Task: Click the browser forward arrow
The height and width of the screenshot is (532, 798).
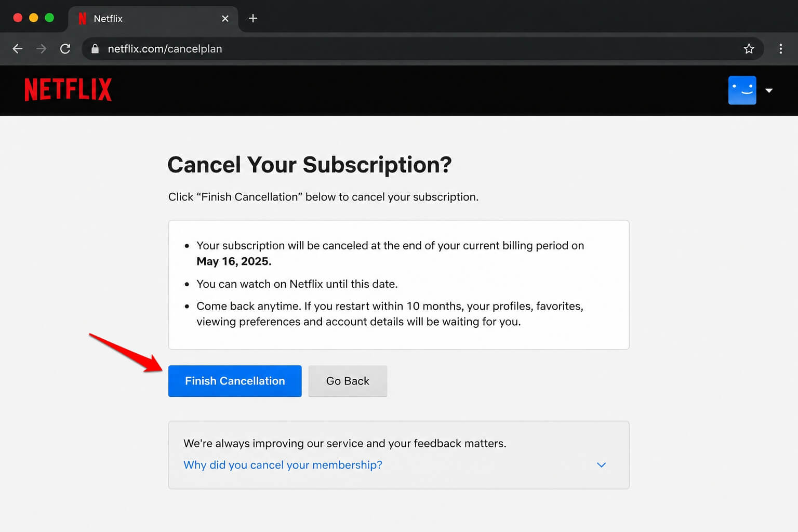Action: 41,48
